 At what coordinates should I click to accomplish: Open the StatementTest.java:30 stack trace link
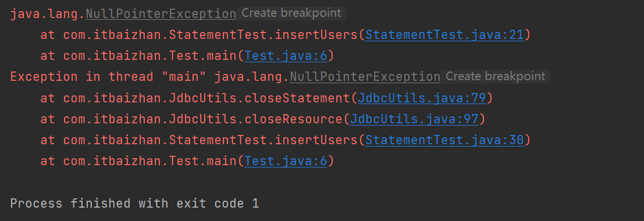click(x=444, y=140)
